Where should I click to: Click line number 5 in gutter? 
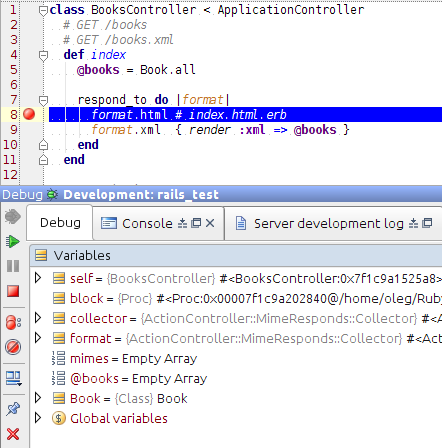tap(13, 70)
